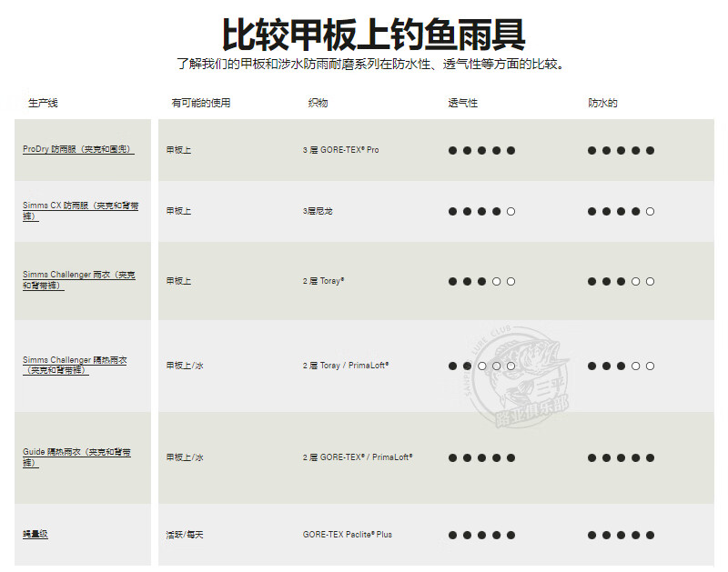Screen dimensions: 728x572
Task: Click the 防水的 column header
Action: pyautogui.click(x=602, y=103)
